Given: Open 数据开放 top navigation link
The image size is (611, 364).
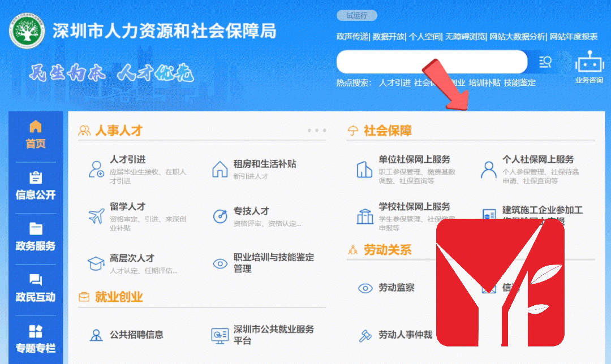Looking at the screenshot, I should pos(389,37).
